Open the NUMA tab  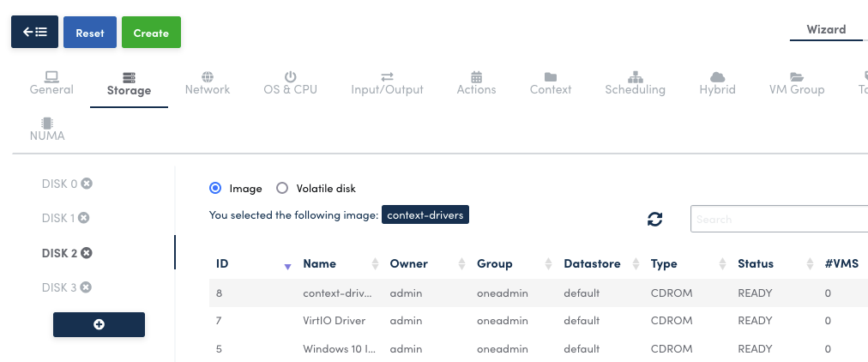click(x=47, y=129)
